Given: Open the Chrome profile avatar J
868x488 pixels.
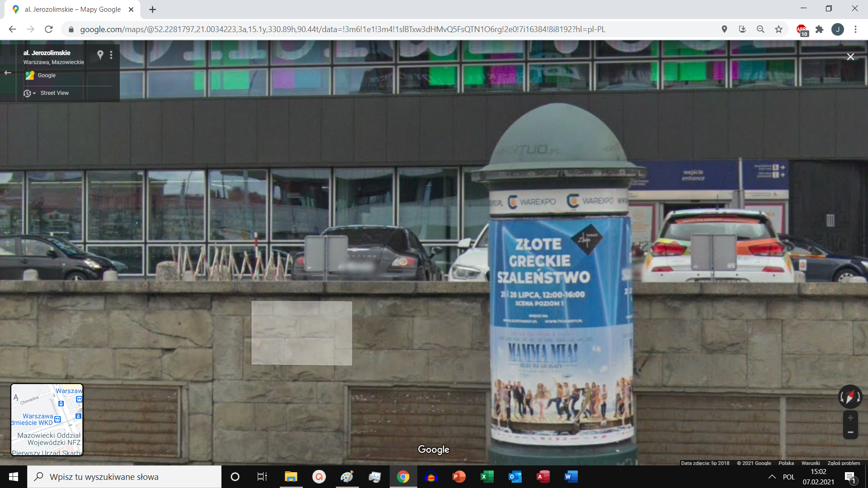Looking at the screenshot, I should (x=838, y=29).
